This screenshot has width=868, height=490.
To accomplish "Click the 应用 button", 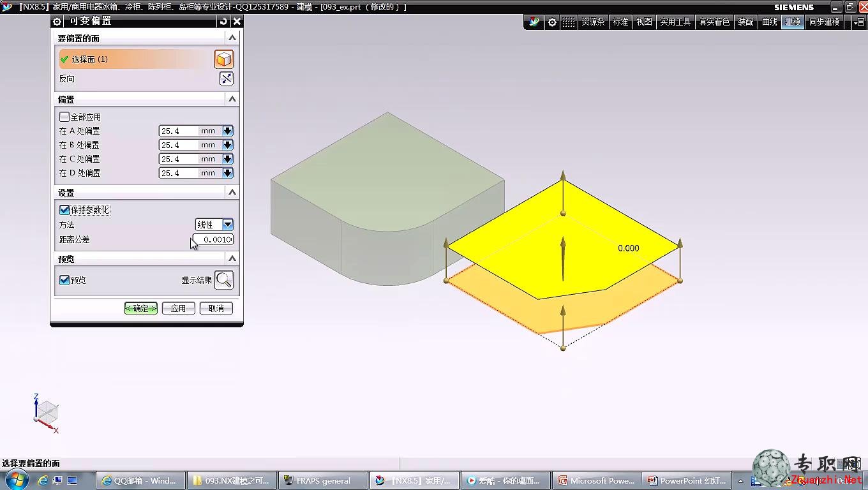I will click(178, 308).
